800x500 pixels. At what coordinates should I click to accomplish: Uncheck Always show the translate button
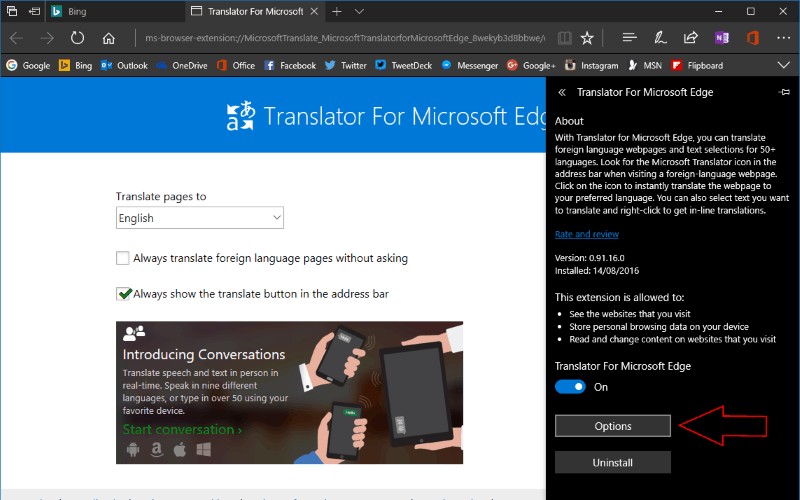coord(123,294)
